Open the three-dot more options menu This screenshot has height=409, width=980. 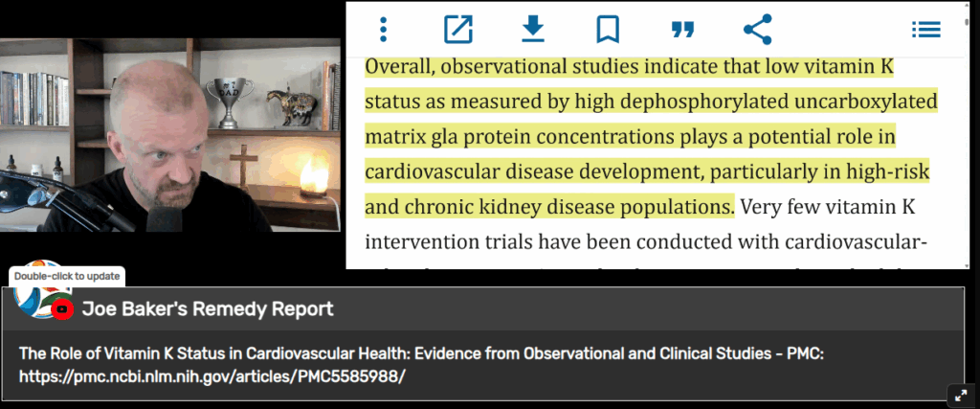click(x=383, y=30)
